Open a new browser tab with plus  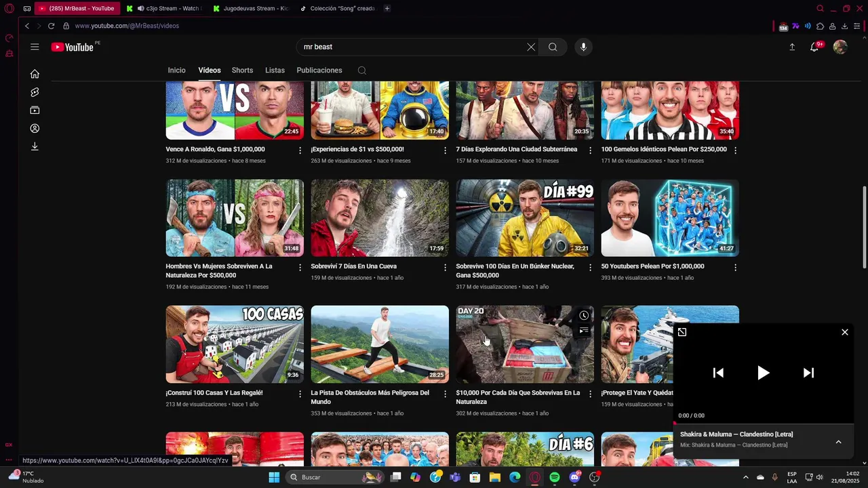[387, 9]
